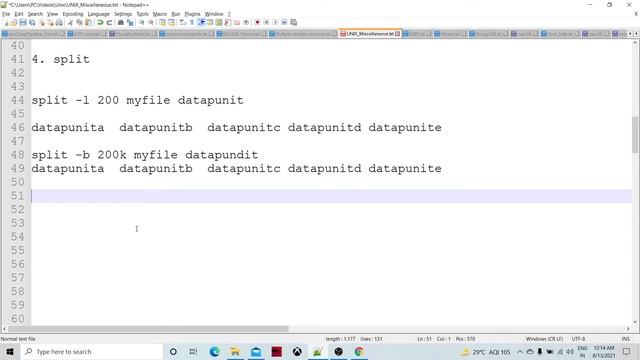This screenshot has width=640, height=360.
Task: Click 'Windows (CR LF)' in status bar
Action: [x=544, y=339]
